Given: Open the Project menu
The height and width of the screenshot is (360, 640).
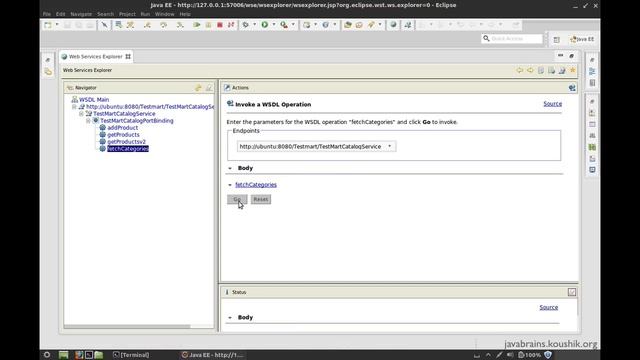Looking at the screenshot, I should coord(127,14).
